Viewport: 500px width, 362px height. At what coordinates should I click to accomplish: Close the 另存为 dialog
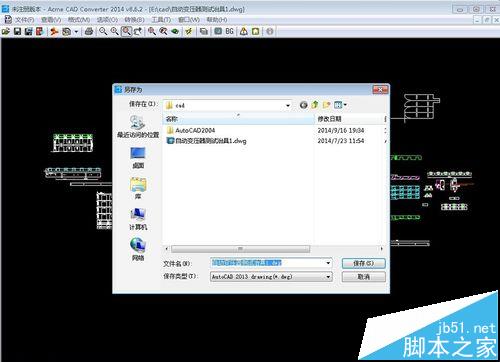coord(380,89)
